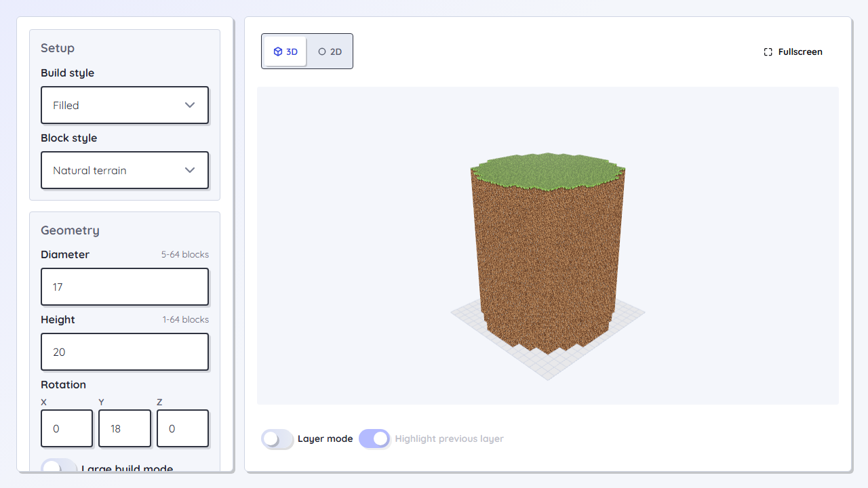Image resolution: width=868 pixels, height=488 pixels.
Task: Click the grass top of the cylinder model
Action: pos(548,171)
